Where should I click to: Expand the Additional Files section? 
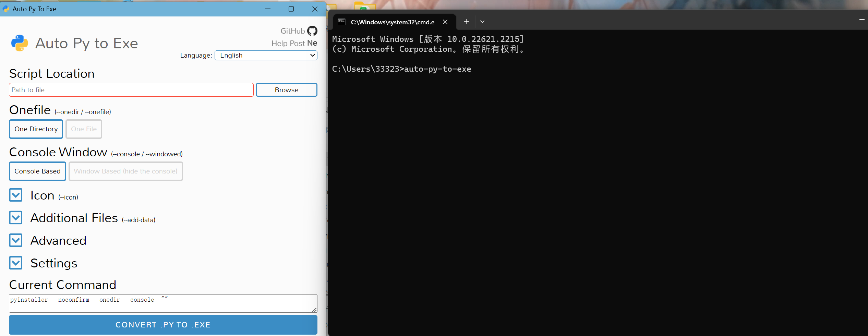(x=16, y=218)
